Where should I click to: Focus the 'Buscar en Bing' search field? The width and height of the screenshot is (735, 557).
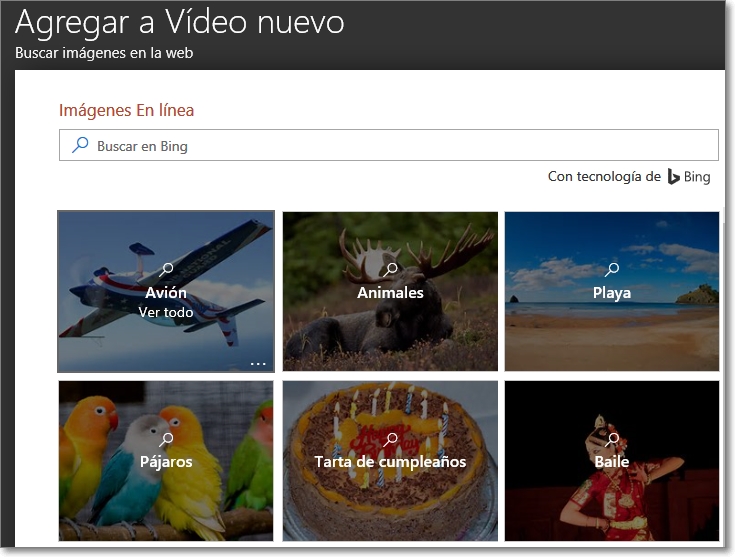[x=400, y=146]
